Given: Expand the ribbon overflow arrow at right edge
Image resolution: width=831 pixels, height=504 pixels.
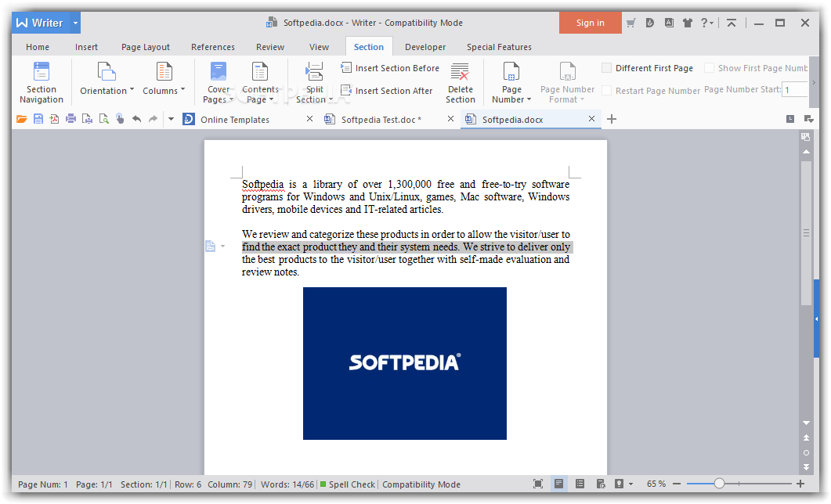Looking at the screenshot, I should (x=814, y=82).
